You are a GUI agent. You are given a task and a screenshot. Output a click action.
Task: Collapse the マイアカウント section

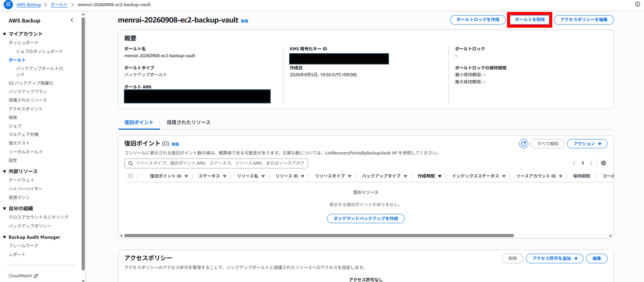coord(4,34)
